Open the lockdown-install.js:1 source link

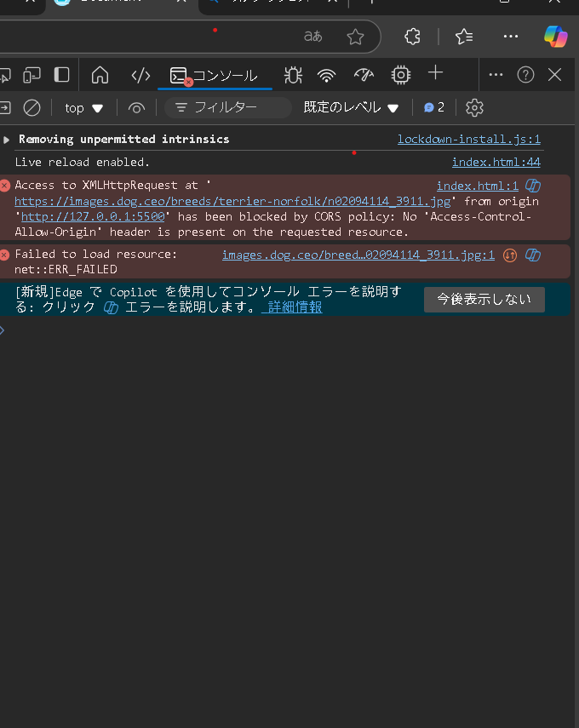click(x=469, y=140)
